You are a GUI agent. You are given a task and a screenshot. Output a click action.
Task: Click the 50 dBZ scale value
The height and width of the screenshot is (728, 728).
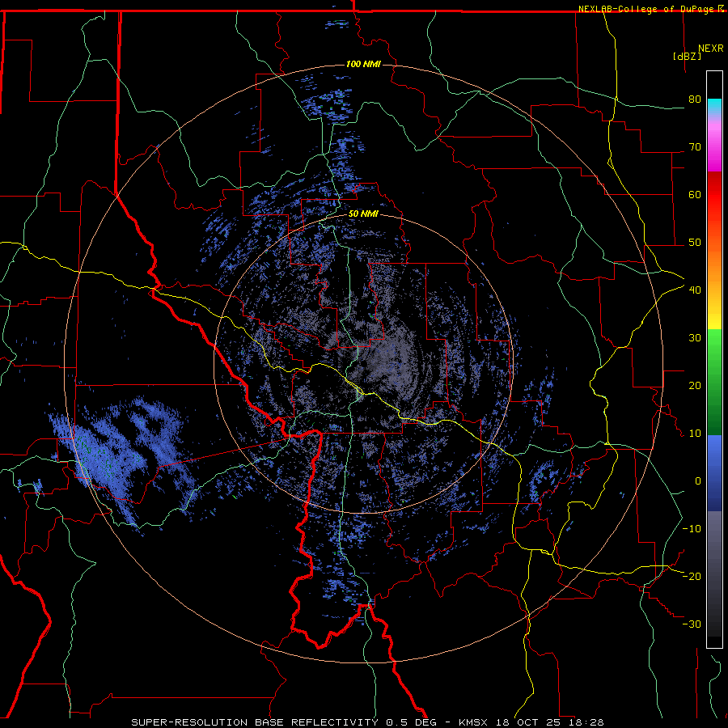click(695, 243)
